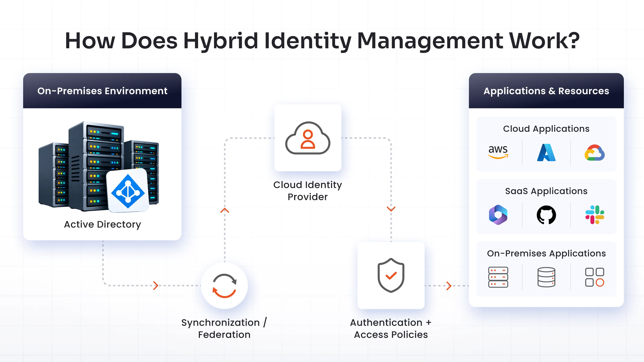Click the On-Premises Environment header
The width and height of the screenshot is (644, 362).
(x=102, y=91)
